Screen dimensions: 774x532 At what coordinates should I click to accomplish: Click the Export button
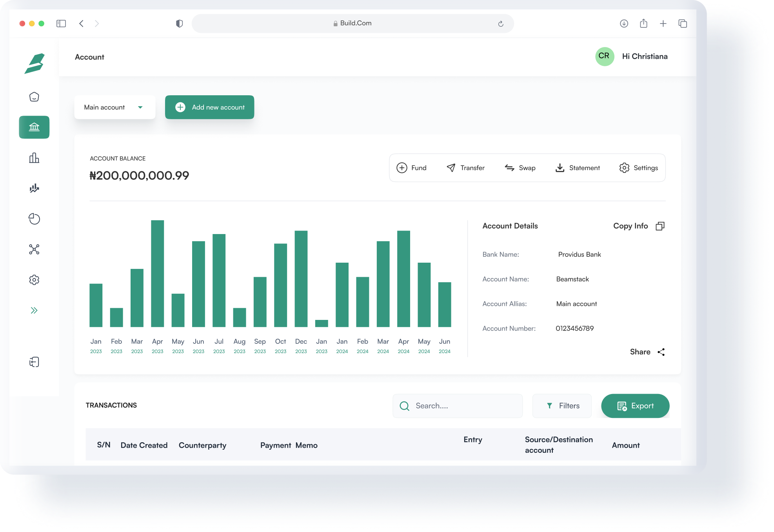click(x=635, y=406)
